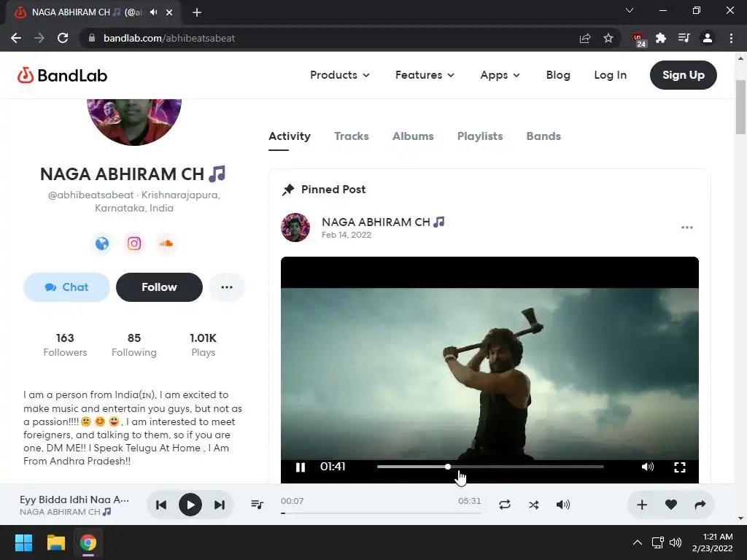Image resolution: width=747 pixels, height=560 pixels.
Task: Skip to next track in player bar
Action: pos(219,505)
